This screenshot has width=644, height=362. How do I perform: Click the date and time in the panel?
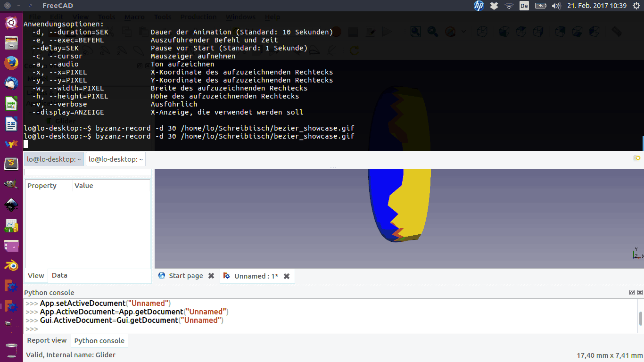[x=596, y=6]
